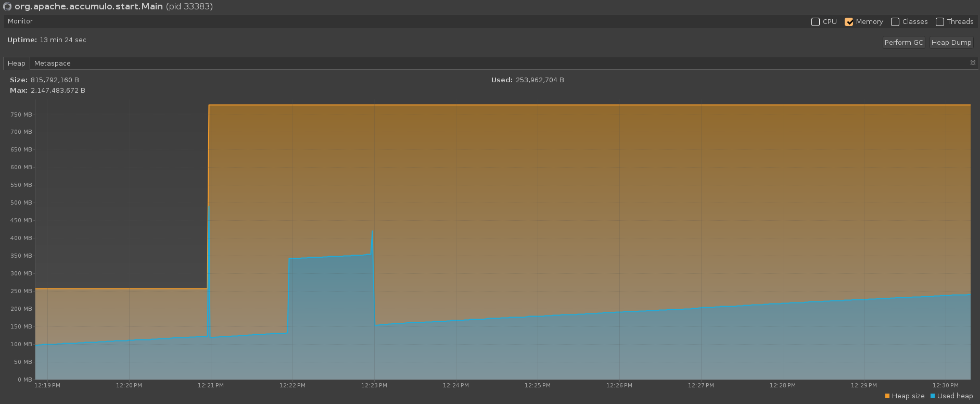The width and height of the screenshot is (980, 404).
Task: Turn on the Threads checkbox
Action: [x=940, y=22]
